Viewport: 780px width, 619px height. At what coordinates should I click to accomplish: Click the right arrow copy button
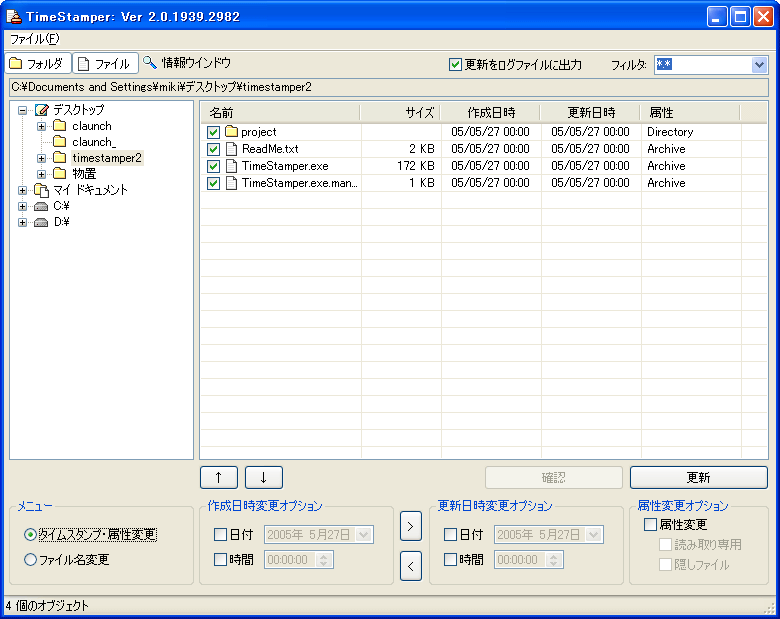410,525
